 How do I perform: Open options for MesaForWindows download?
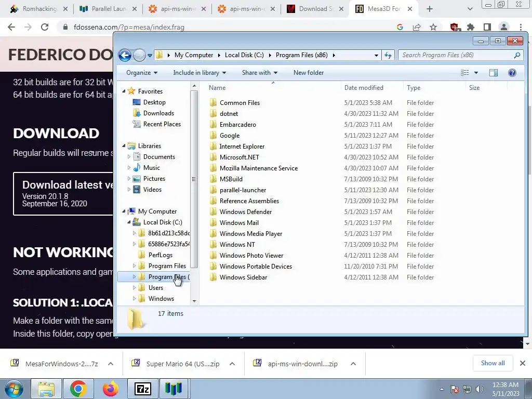point(111,364)
